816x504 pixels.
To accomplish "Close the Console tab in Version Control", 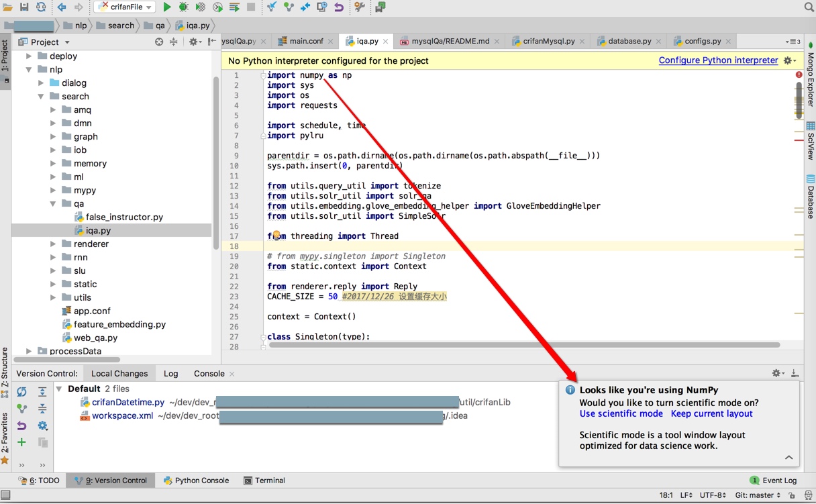I will [232, 374].
